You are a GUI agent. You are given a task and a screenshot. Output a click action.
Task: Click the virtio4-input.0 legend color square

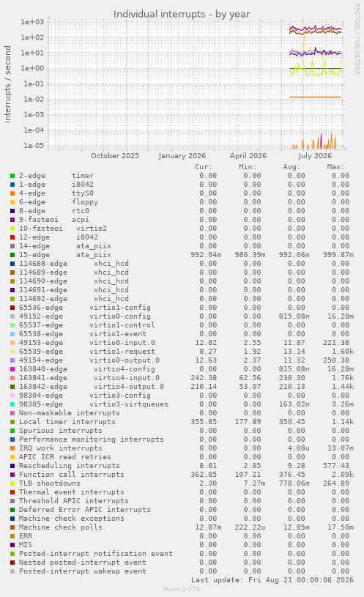click(12, 378)
